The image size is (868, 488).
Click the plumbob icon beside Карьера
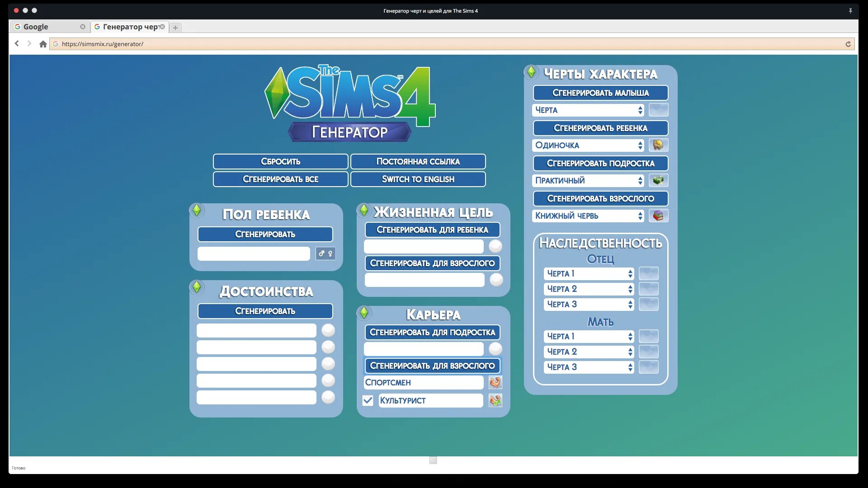click(364, 313)
